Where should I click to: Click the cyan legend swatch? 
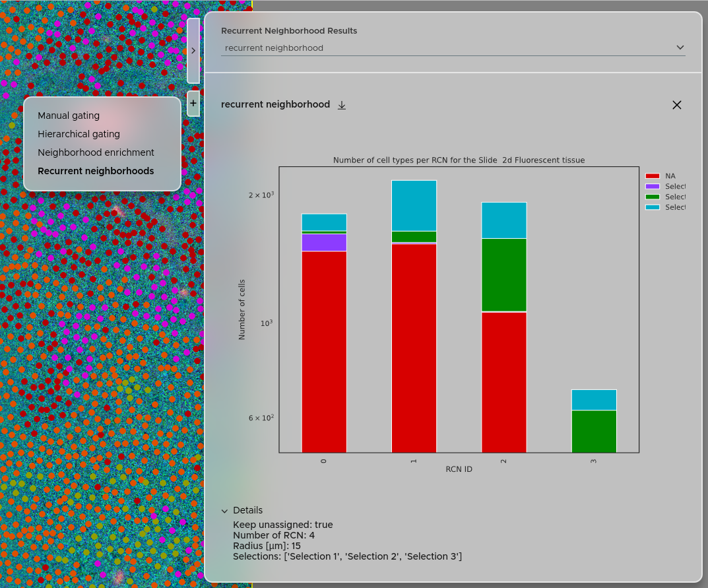[x=652, y=207]
